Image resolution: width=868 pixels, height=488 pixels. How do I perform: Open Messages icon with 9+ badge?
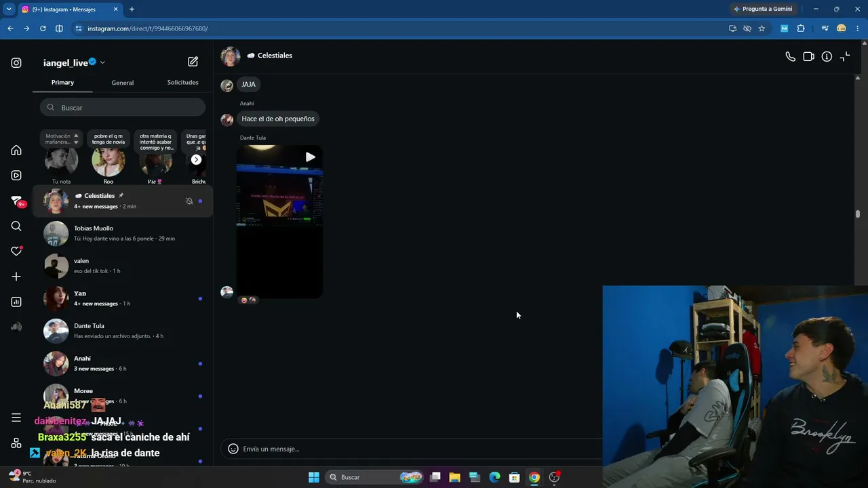click(x=17, y=201)
